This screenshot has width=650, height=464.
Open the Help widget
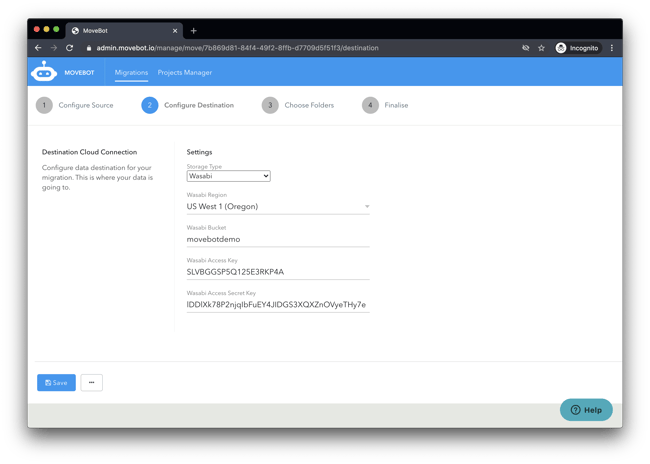[585, 410]
